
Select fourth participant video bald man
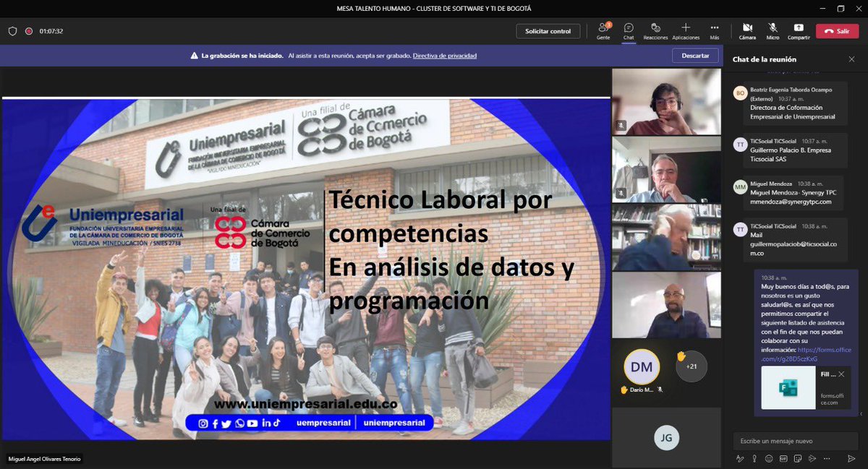point(666,305)
